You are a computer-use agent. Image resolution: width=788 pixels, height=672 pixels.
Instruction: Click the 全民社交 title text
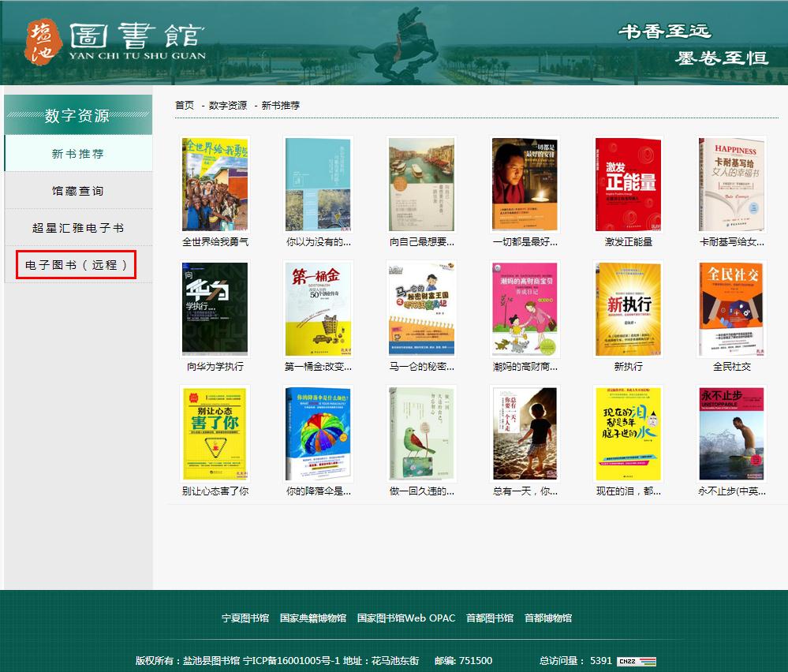coord(732,367)
